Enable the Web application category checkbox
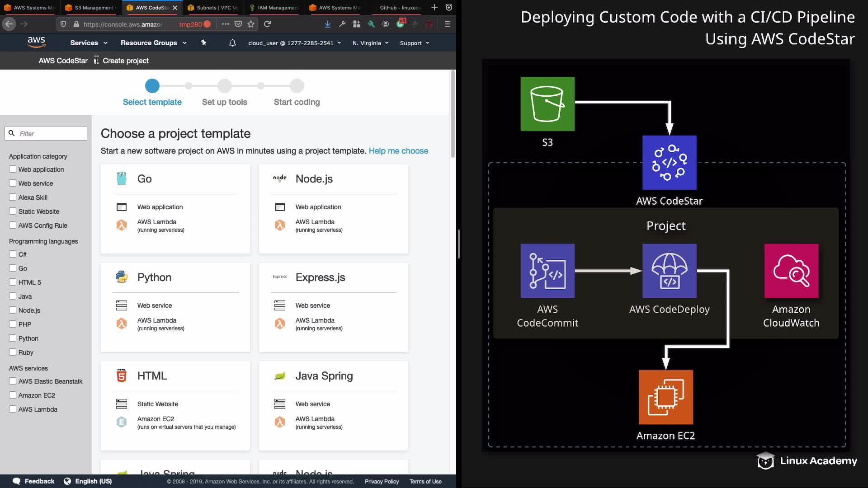The height and width of the screenshot is (488, 868). point(13,169)
